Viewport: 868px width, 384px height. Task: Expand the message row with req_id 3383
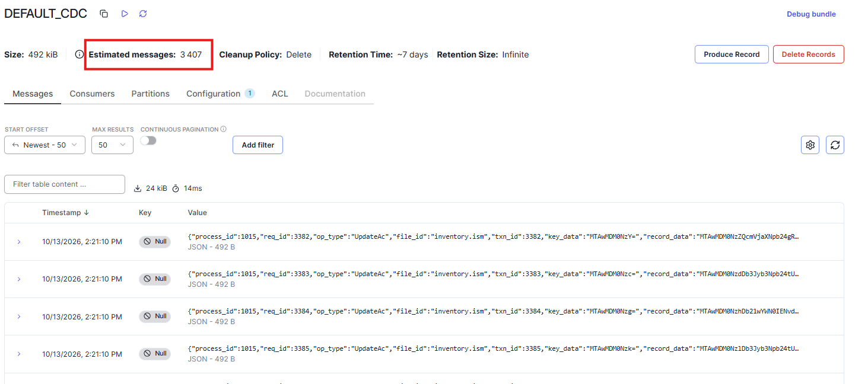point(19,279)
